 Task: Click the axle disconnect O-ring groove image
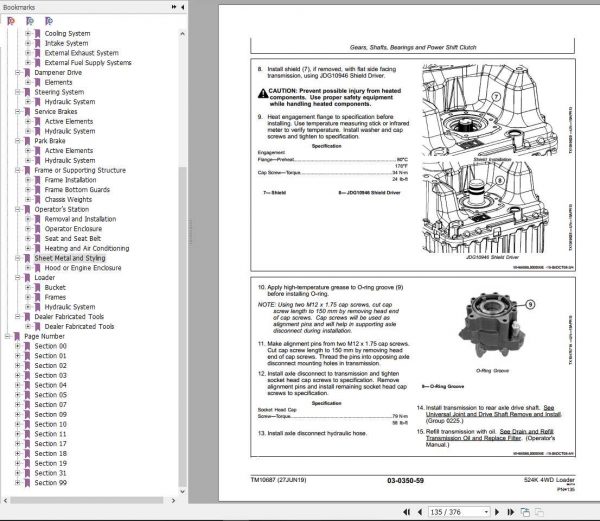click(x=492, y=325)
